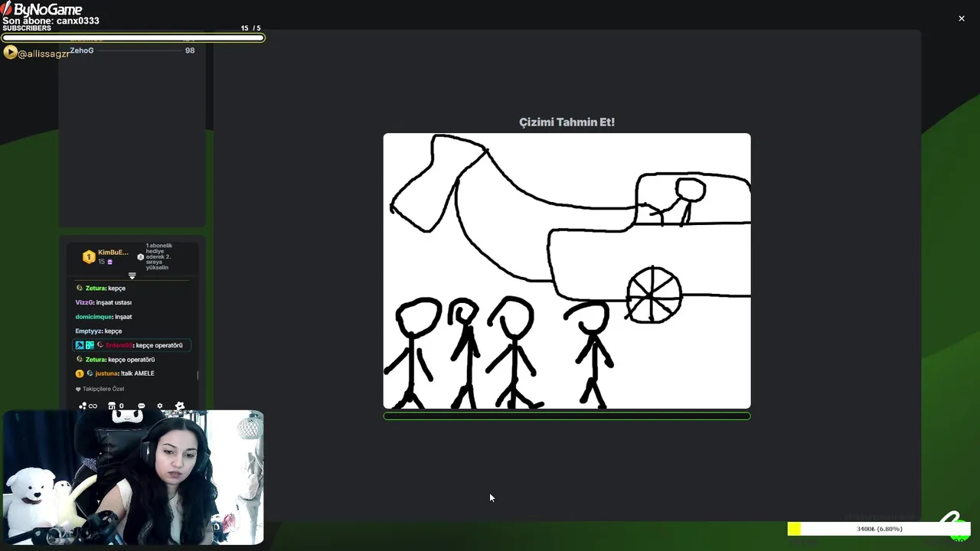Screen dimensions: 980x551
Task: Click the hammer badge on the ErdemG5 message
Action: click(79, 345)
